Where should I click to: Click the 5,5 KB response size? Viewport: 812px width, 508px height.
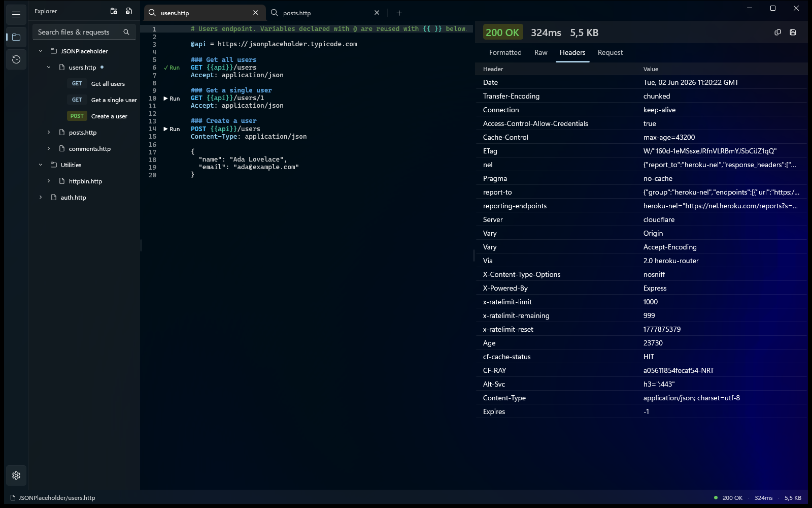tap(584, 33)
